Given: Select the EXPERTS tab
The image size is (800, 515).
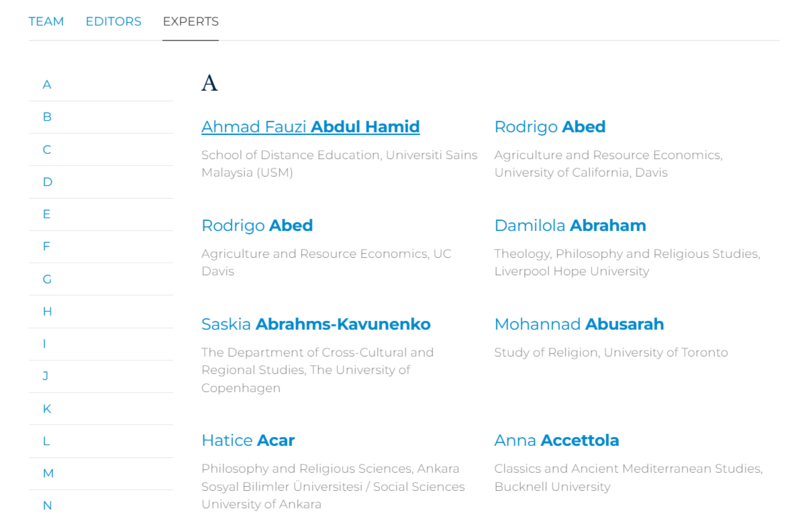Looking at the screenshot, I should coord(190,21).
